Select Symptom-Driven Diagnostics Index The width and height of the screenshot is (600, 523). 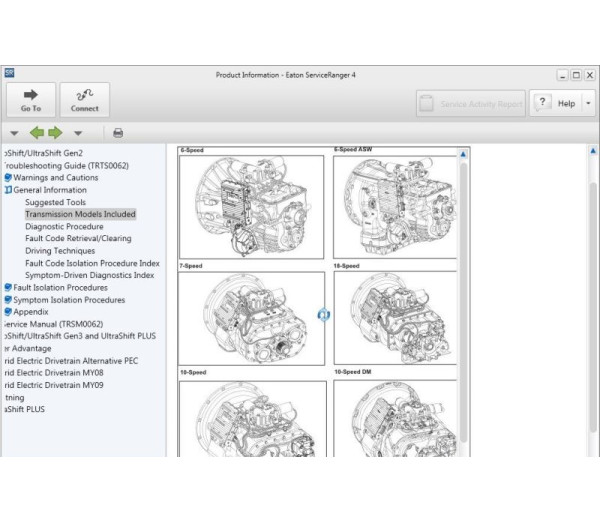pyautogui.click(x=89, y=275)
